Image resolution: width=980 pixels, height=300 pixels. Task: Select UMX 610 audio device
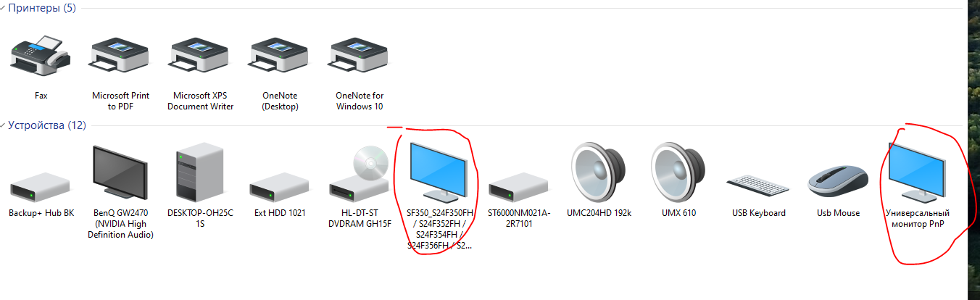678,172
